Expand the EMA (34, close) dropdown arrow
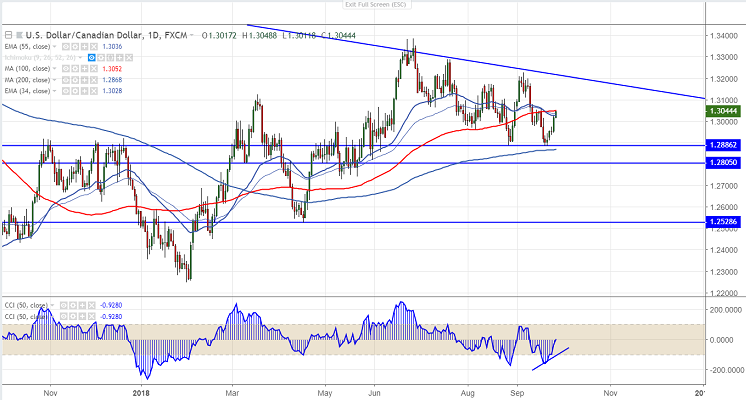This screenshot has height=400, width=746. tap(55, 91)
